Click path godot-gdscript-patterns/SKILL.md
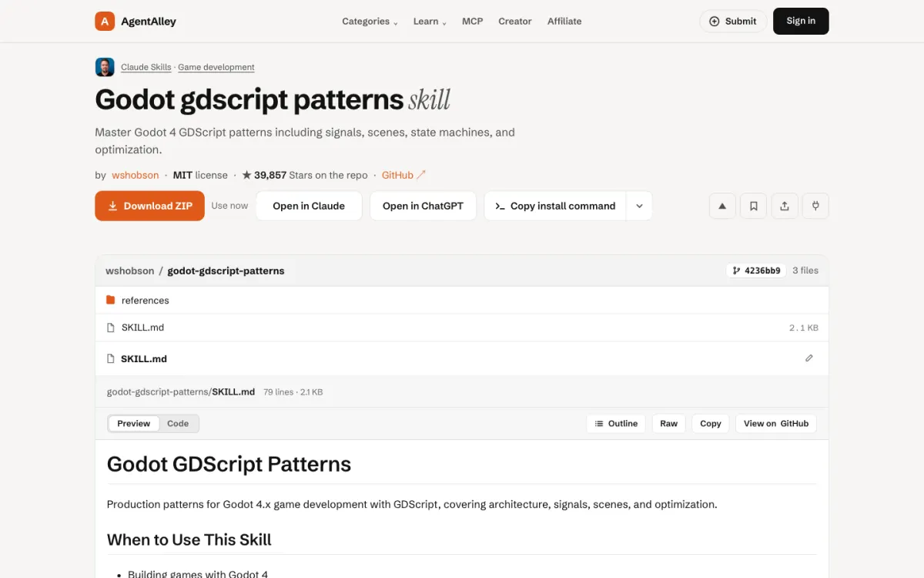Screen dimensions: 924x578 (181, 391)
